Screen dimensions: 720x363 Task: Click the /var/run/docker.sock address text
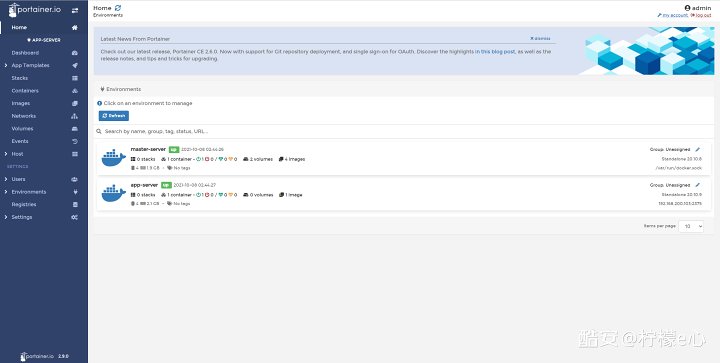[x=678, y=168]
